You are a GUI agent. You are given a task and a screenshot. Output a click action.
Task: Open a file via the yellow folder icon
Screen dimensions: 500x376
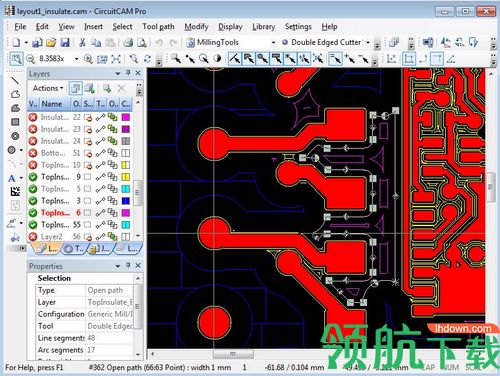coord(51,42)
